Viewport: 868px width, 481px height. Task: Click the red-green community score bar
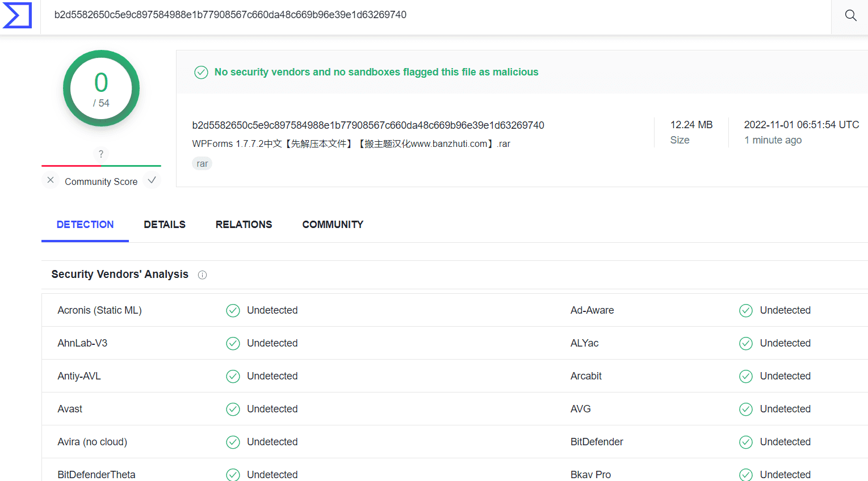(x=101, y=166)
